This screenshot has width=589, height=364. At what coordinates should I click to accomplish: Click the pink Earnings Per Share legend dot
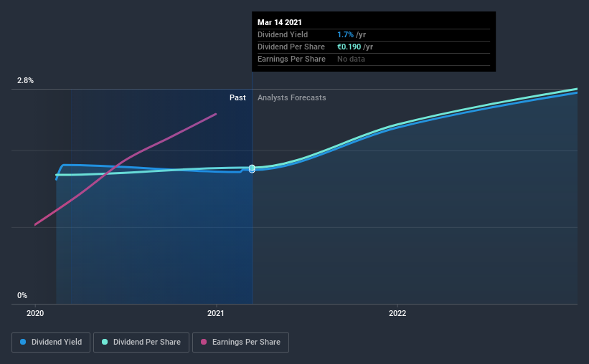(204, 342)
